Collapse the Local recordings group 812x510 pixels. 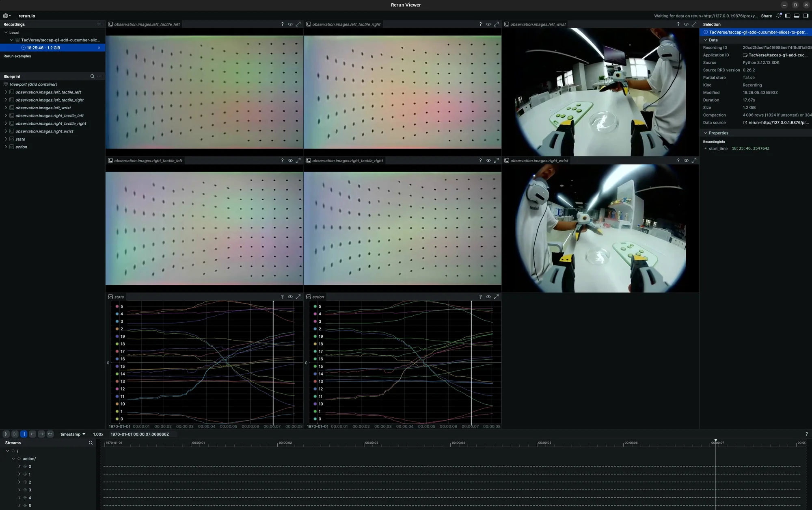[x=6, y=33]
